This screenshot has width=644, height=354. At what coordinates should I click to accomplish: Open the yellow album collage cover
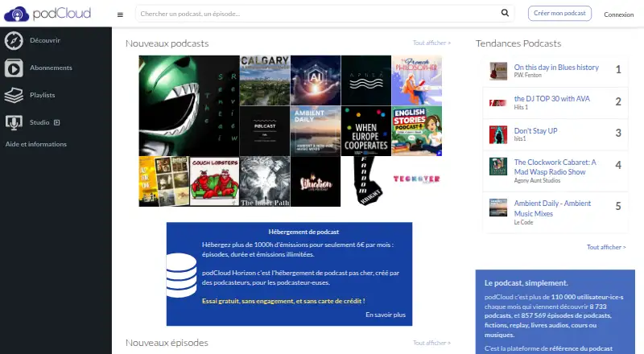pyautogui.click(x=164, y=182)
